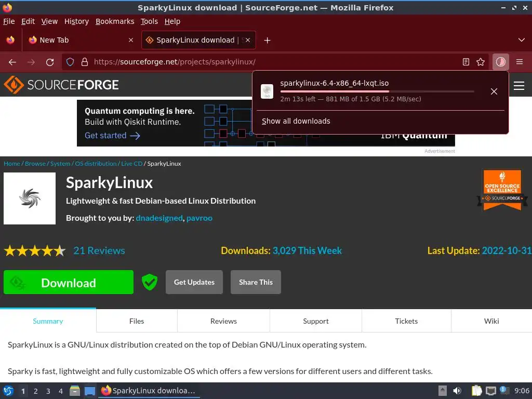This screenshot has width=532, height=399.
Task: Click the SparkyLinux project logo thumbnail
Action: (30, 198)
